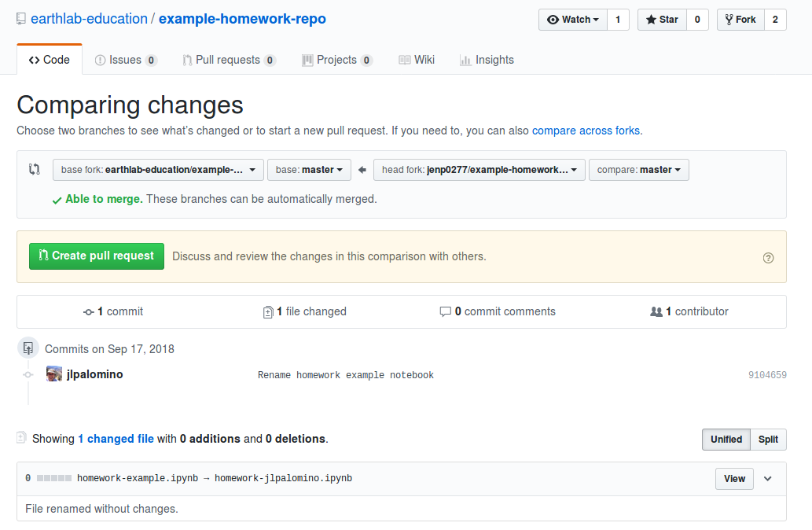Click the File renamed without changes text
Screen dimensions: 812x530
(101, 509)
